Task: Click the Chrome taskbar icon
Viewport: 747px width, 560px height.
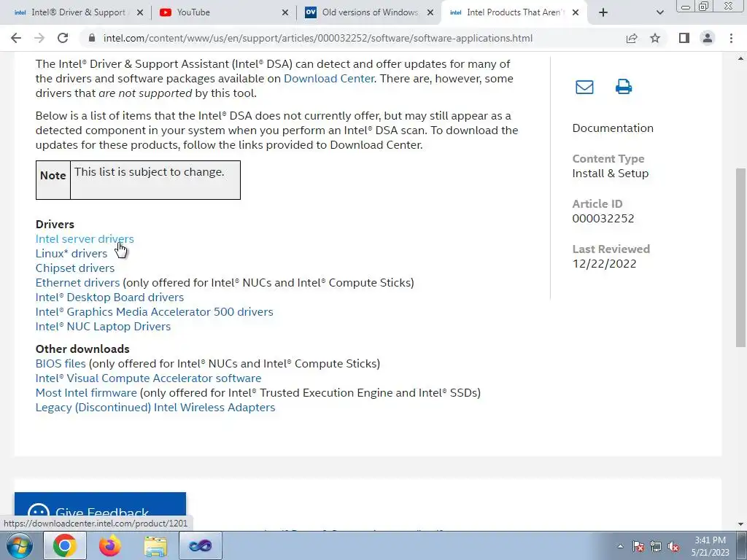Action: pos(65,545)
